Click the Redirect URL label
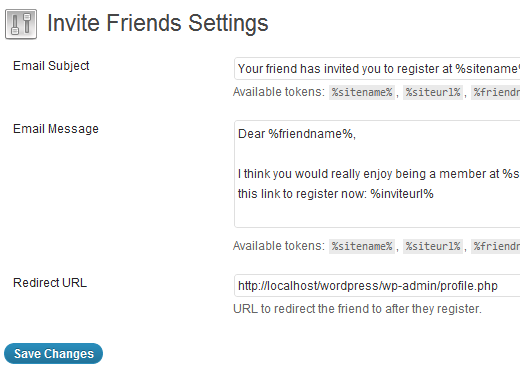The image size is (520, 371). tap(50, 283)
